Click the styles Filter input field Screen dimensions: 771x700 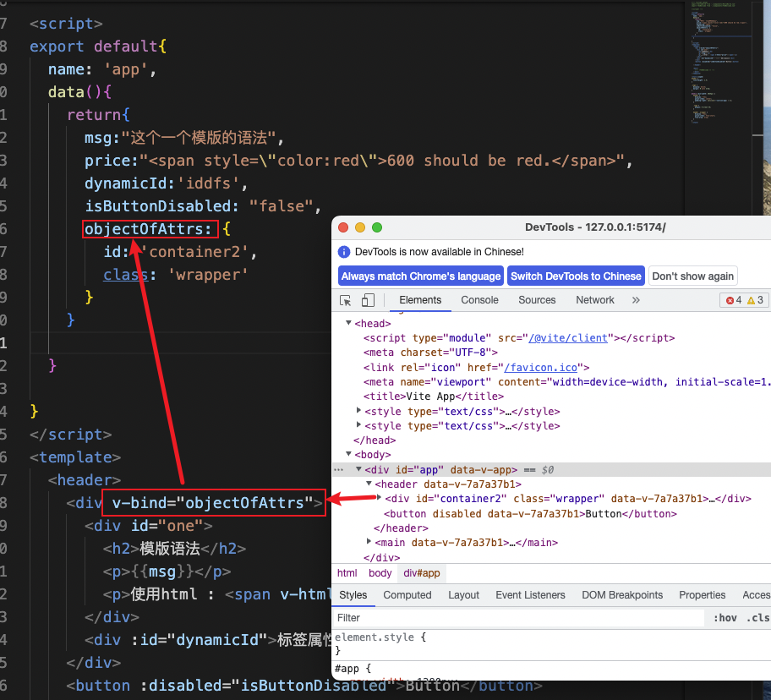(519, 618)
